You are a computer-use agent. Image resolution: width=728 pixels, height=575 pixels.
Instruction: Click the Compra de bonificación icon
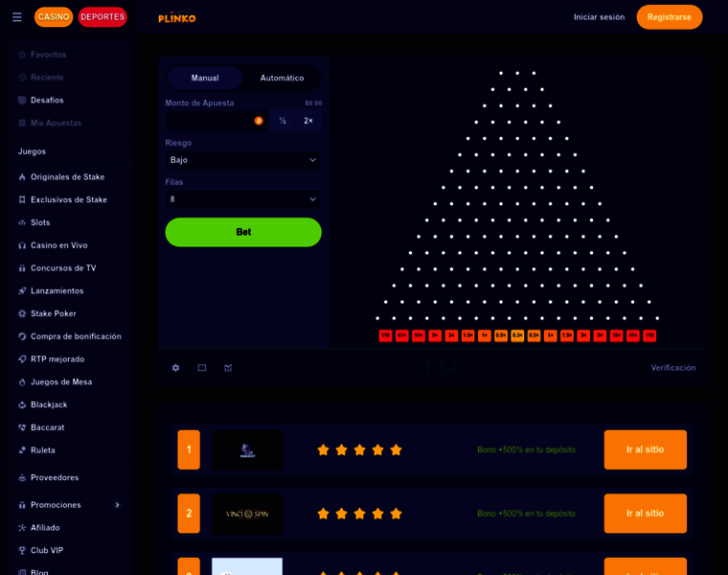tap(22, 336)
